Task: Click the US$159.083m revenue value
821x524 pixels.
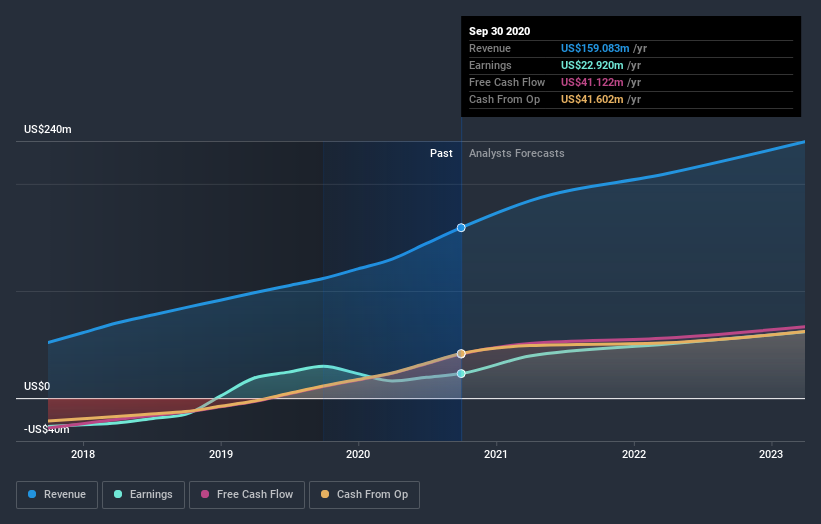Action: 595,48
